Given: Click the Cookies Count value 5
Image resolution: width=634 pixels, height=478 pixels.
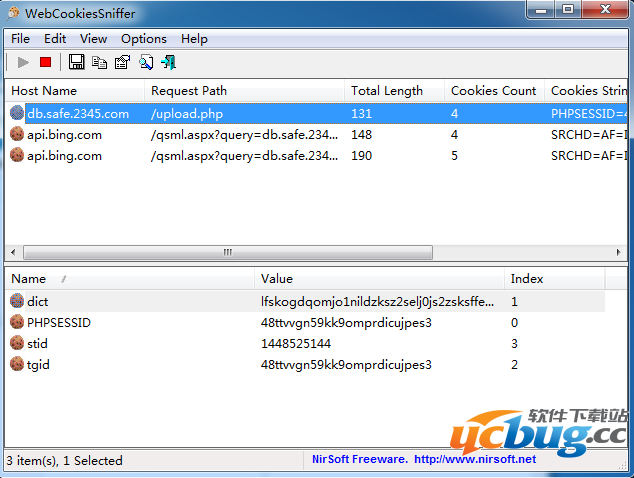Looking at the screenshot, I should pos(454,156).
